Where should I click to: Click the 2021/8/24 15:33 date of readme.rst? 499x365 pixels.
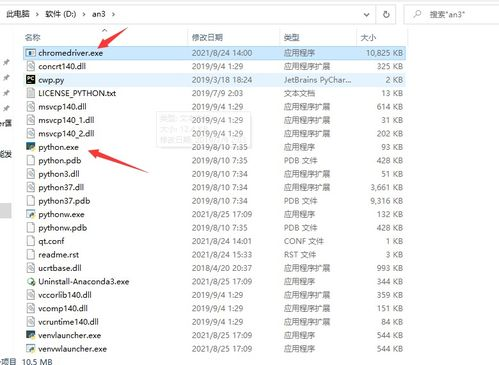(222, 255)
